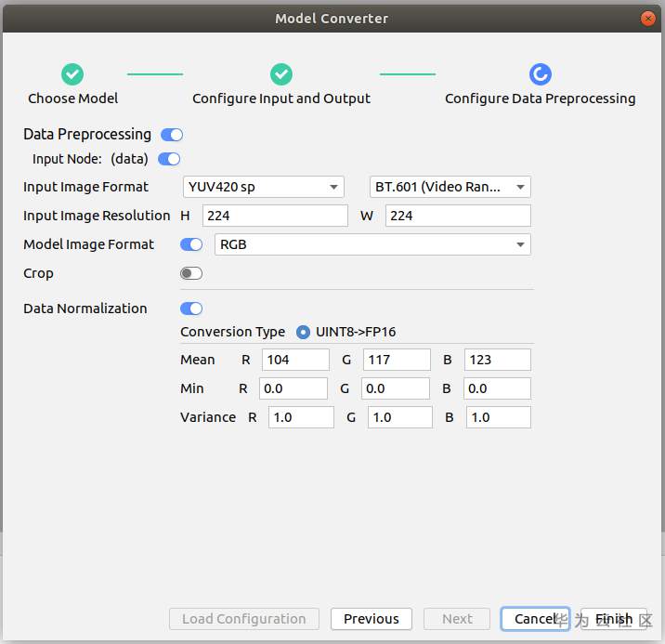665x644 pixels.
Task: Open the Input Image Format YUV420 sp dropdown
Action: (x=264, y=187)
